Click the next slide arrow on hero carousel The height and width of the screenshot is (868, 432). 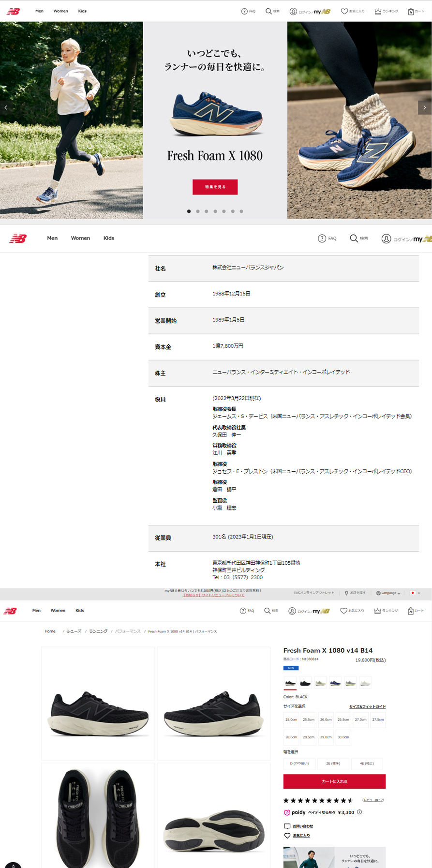click(x=424, y=107)
